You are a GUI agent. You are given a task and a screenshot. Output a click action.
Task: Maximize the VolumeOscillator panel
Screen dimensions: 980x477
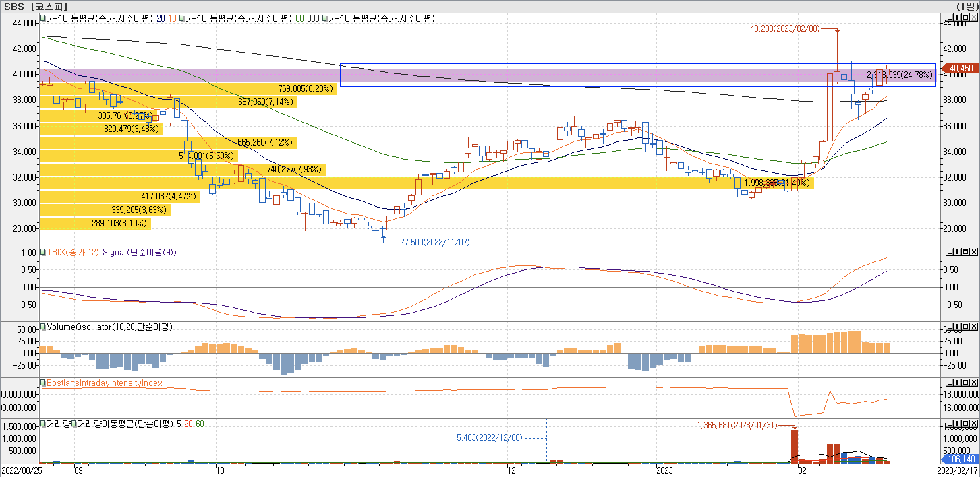(966, 326)
